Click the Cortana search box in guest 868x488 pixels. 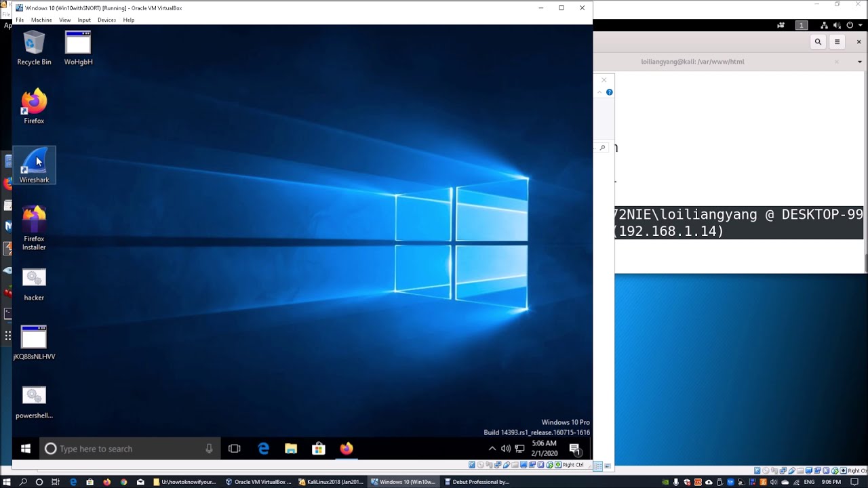click(130, 449)
